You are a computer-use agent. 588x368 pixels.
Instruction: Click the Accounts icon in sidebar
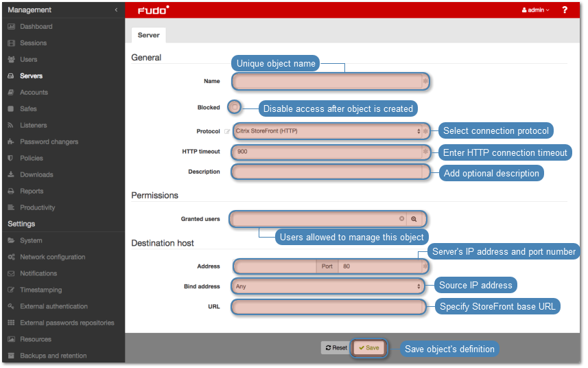coord(11,92)
